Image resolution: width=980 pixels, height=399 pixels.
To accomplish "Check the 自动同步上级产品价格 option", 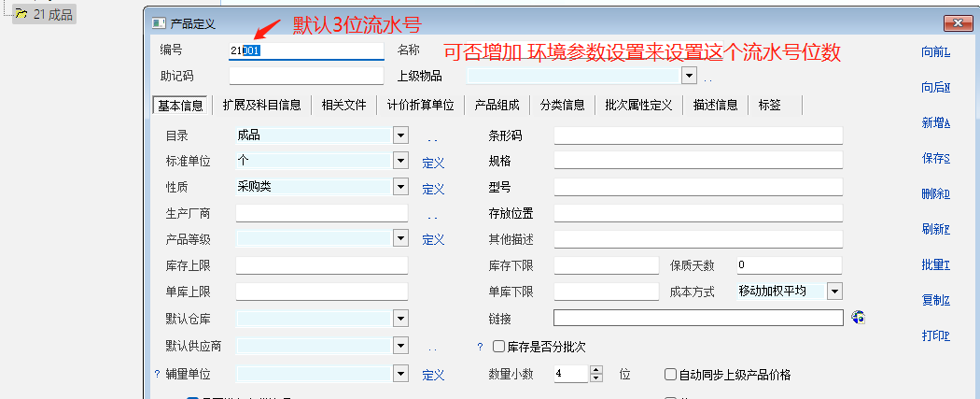I will (x=670, y=375).
